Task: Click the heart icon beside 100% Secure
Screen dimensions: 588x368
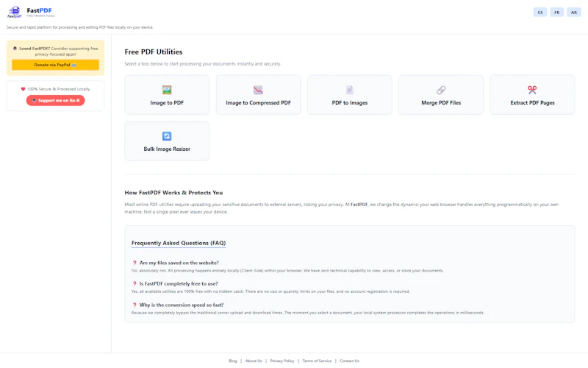Action: pyautogui.click(x=23, y=89)
